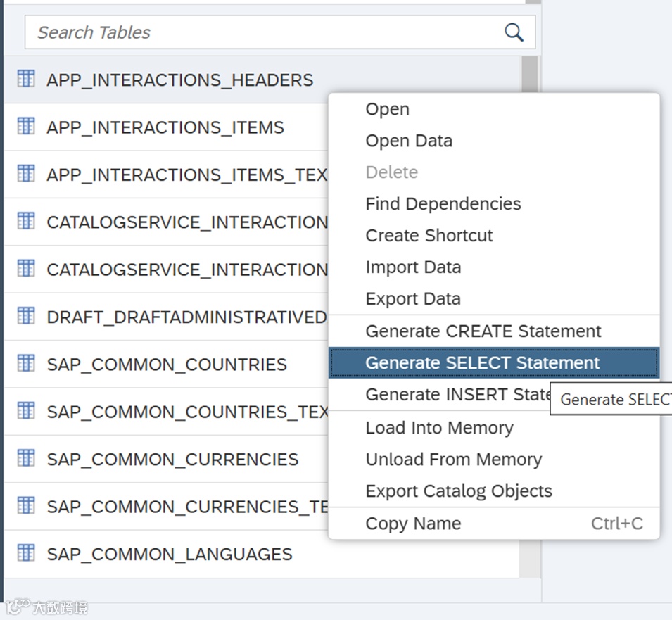Choose Open Data from context menu
This screenshot has height=620, width=672.
click(409, 141)
